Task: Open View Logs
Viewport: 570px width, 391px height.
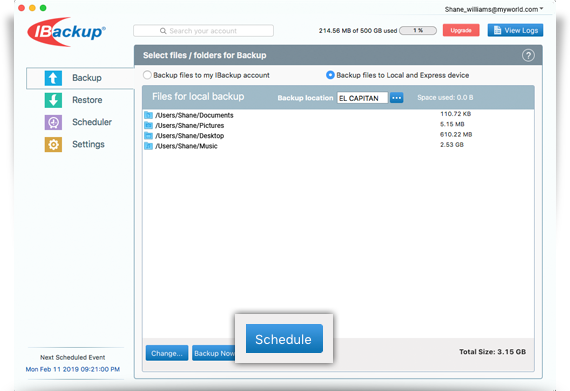Action: tap(515, 30)
